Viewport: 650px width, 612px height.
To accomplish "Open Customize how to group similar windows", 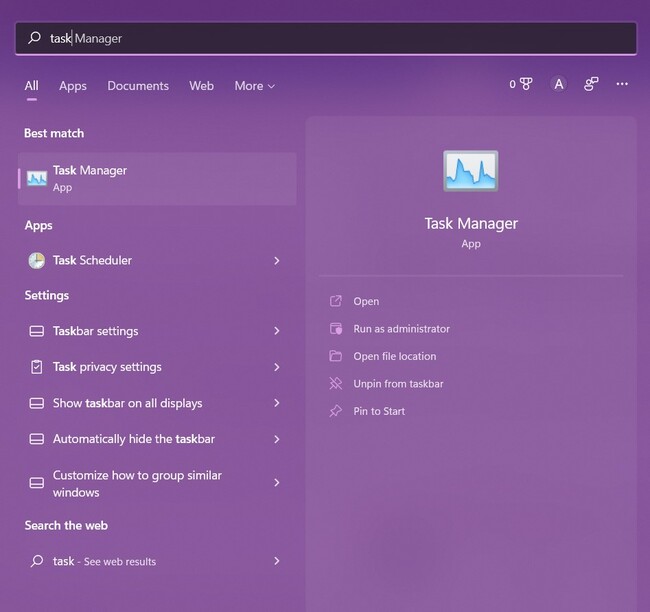I will click(157, 483).
